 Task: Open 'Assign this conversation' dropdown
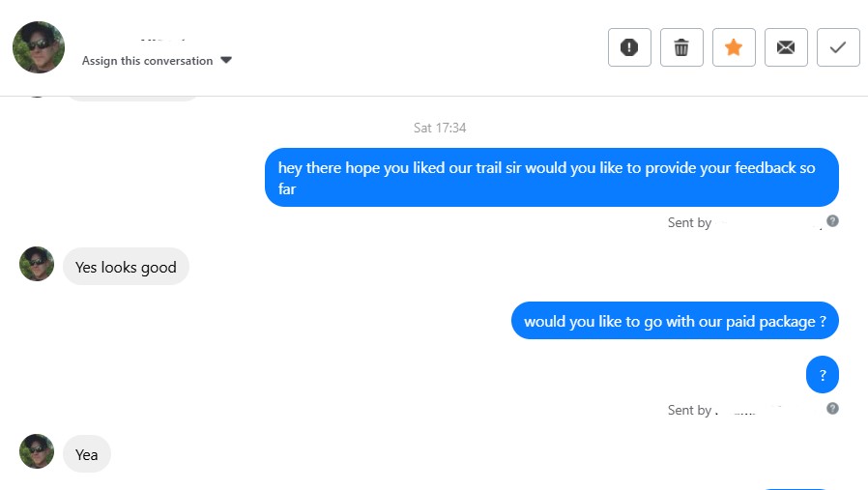[x=147, y=61]
